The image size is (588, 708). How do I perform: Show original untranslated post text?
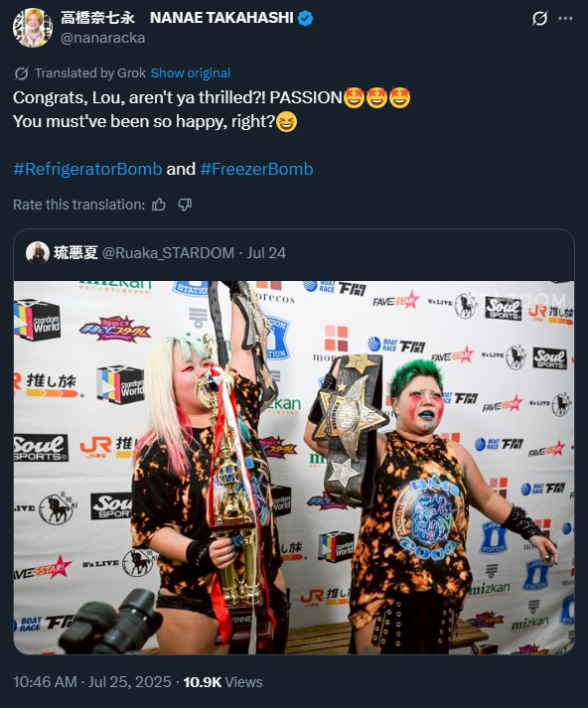coord(191,73)
